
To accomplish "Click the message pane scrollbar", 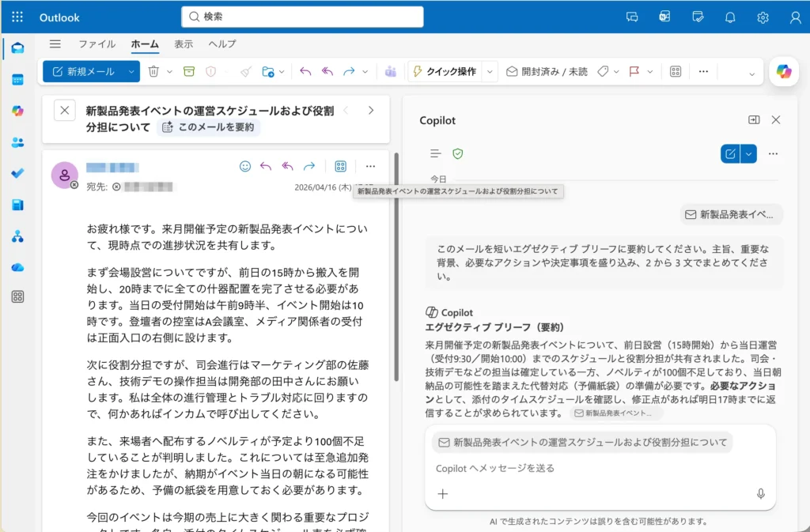I will coord(397,267).
